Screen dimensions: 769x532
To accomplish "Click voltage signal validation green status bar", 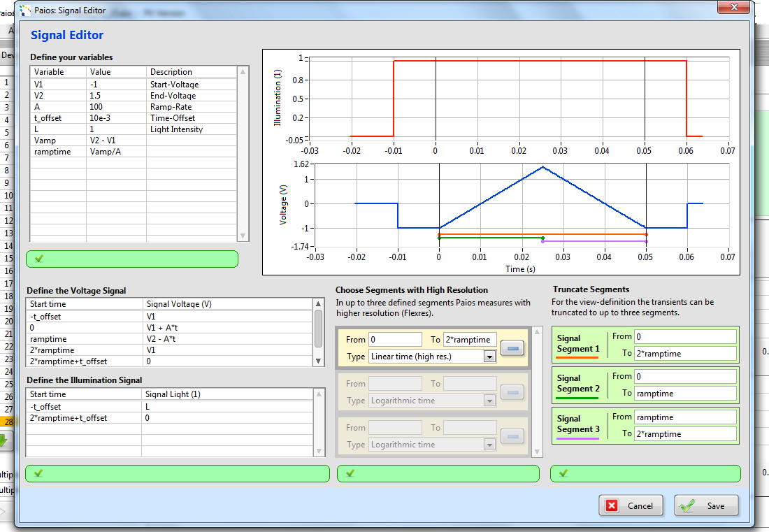I will [178, 474].
